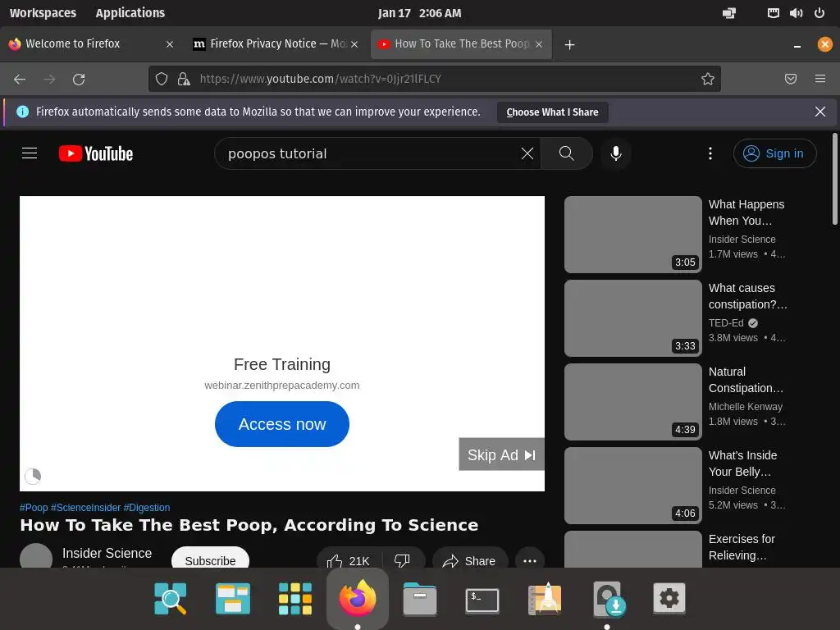840x630 pixels.
Task: Click Choose What I Share button
Action: point(552,112)
